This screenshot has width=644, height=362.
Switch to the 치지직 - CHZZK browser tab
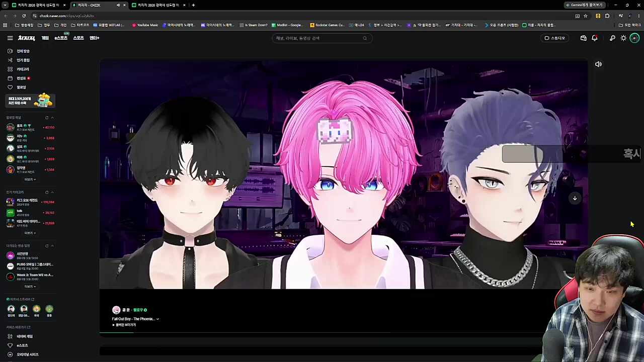coord(98,5)
